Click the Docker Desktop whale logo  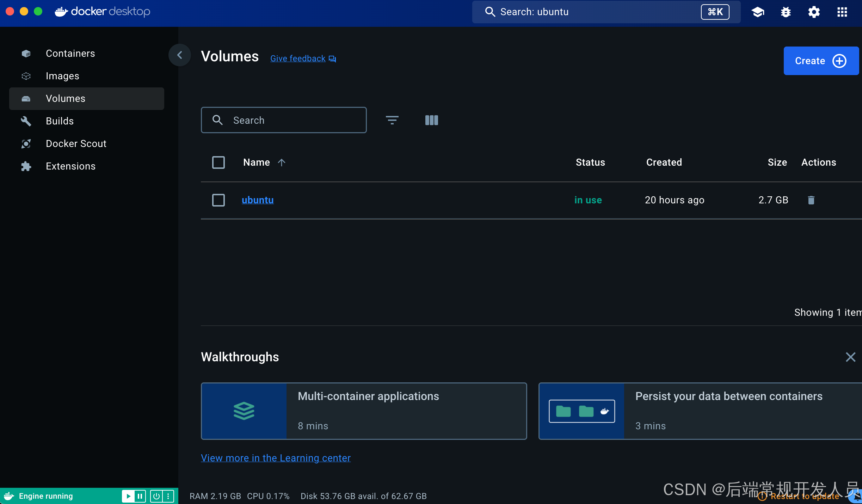103,12
